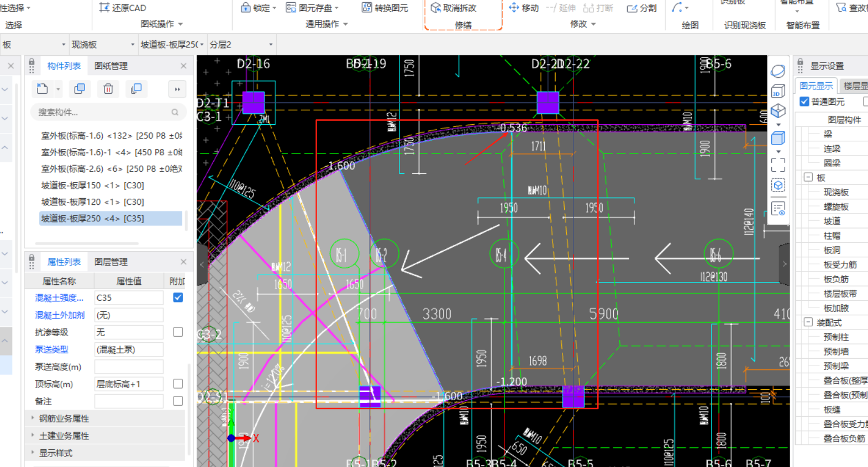
Task: Open 图纸操作 dropdown menu
Action: click(x=162, y=24)
